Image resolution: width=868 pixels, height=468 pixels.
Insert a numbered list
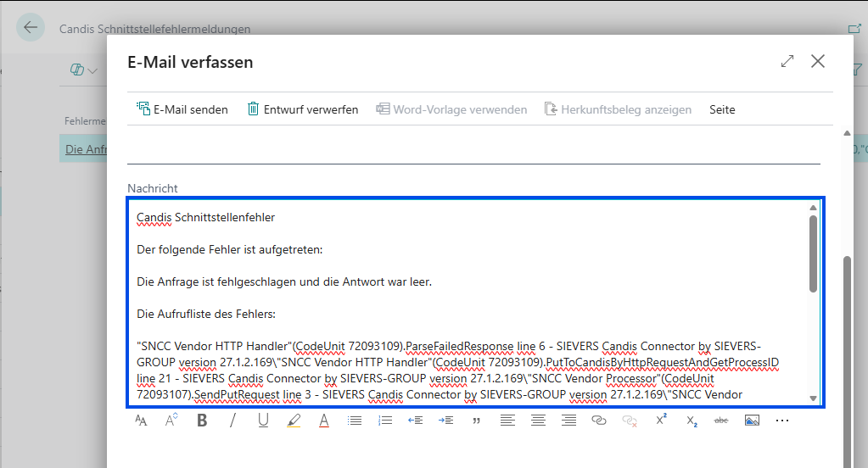384,421
